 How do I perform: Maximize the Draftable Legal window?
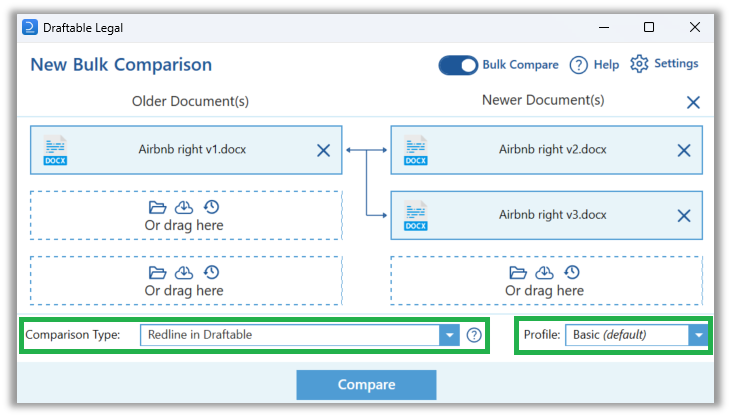pos(648,28)
